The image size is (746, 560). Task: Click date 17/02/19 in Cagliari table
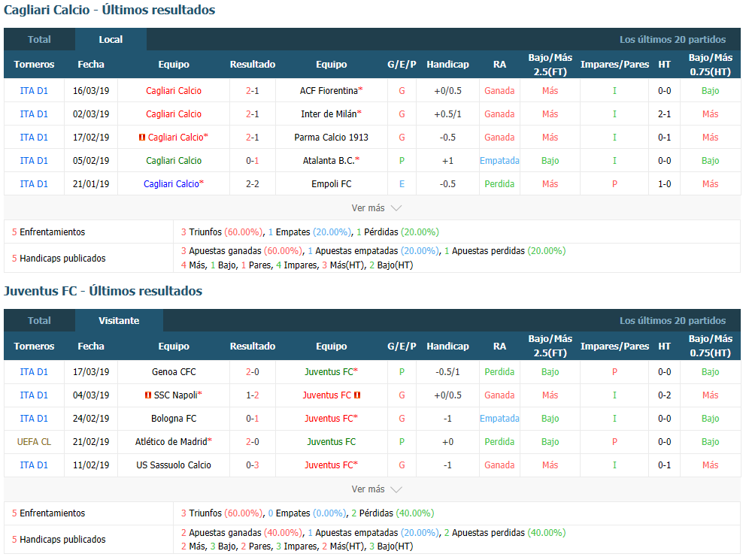click(x=91, y=138)
